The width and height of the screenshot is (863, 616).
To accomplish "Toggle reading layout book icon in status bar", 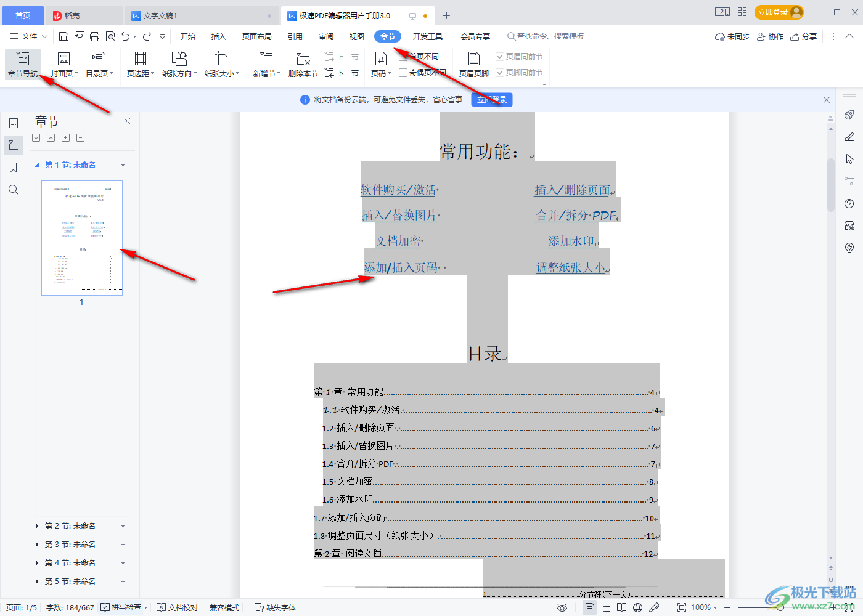I will pos(621,607).
